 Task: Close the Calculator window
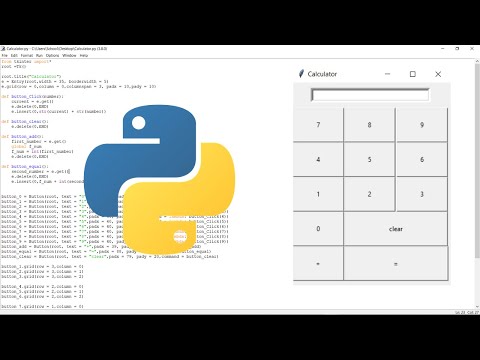coord(438,74)
